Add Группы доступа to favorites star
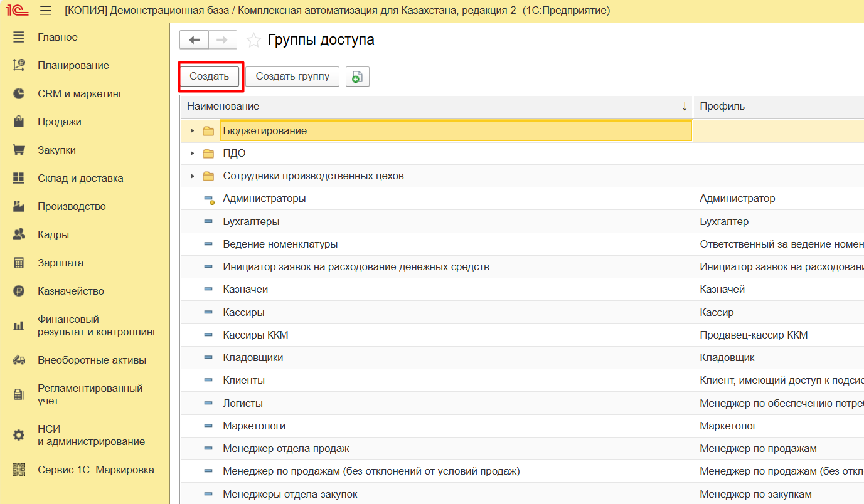The height and width of the screenshot is (504, 864). click(253, 41)
